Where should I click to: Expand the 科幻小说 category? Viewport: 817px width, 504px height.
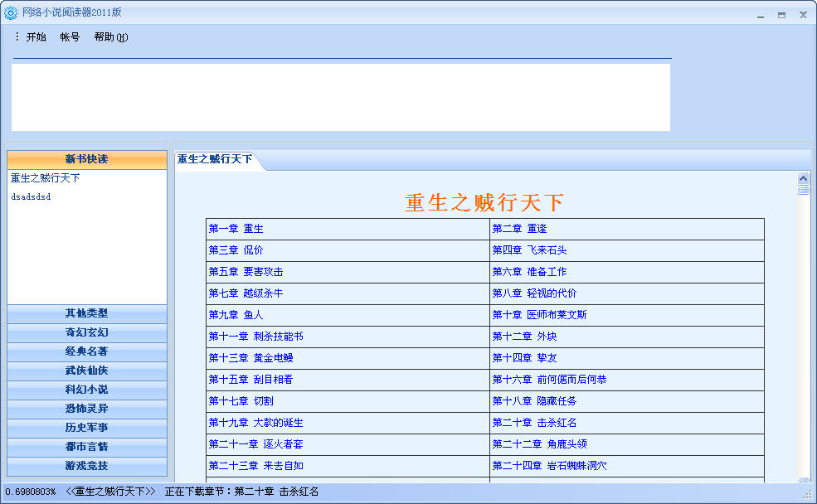[x=87, y=390]
